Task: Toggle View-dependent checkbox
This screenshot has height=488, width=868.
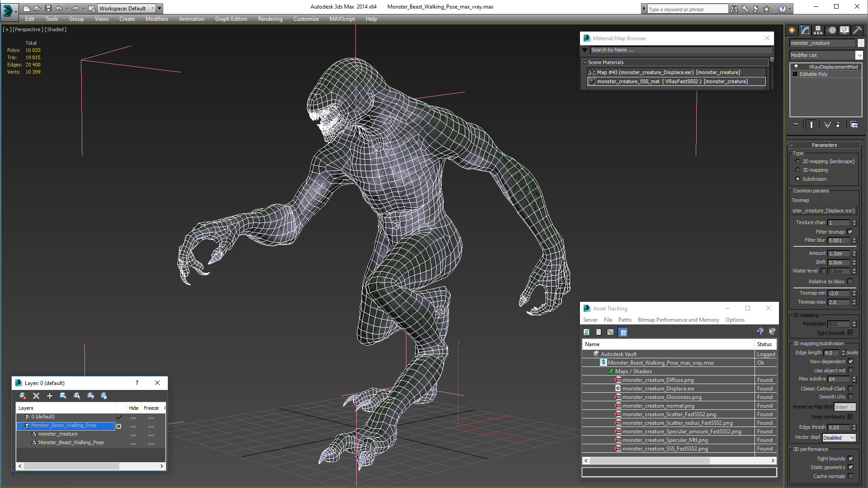Action: (x=850, y=361)
